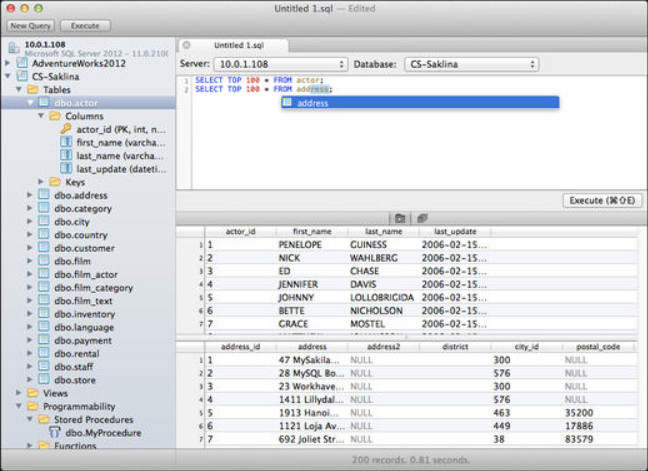
Task: Expand the dbo.film_actor table node
Action: tap(30, 274)
